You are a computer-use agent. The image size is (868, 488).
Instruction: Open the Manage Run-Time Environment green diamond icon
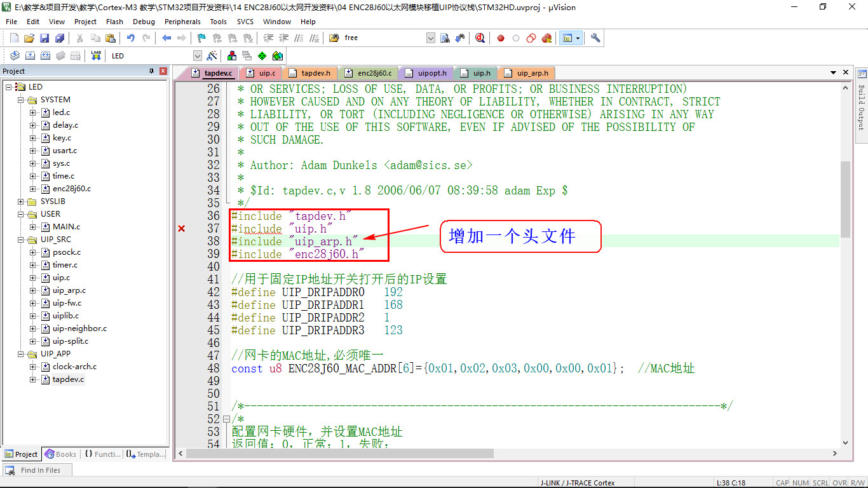262,56
